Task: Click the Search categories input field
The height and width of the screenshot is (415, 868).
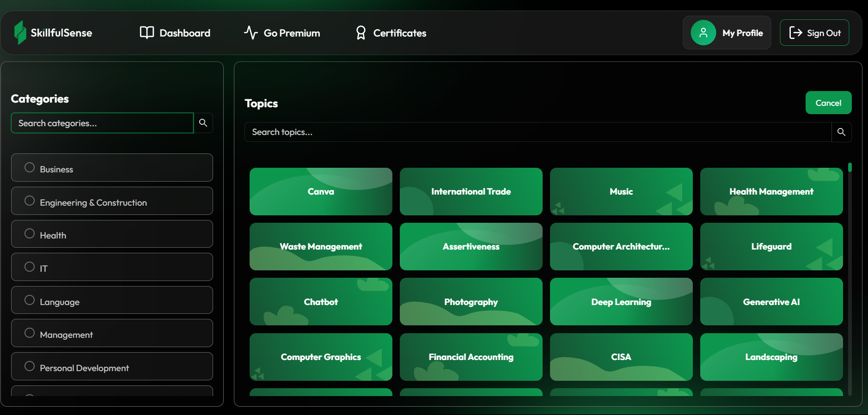Action: 102,123
